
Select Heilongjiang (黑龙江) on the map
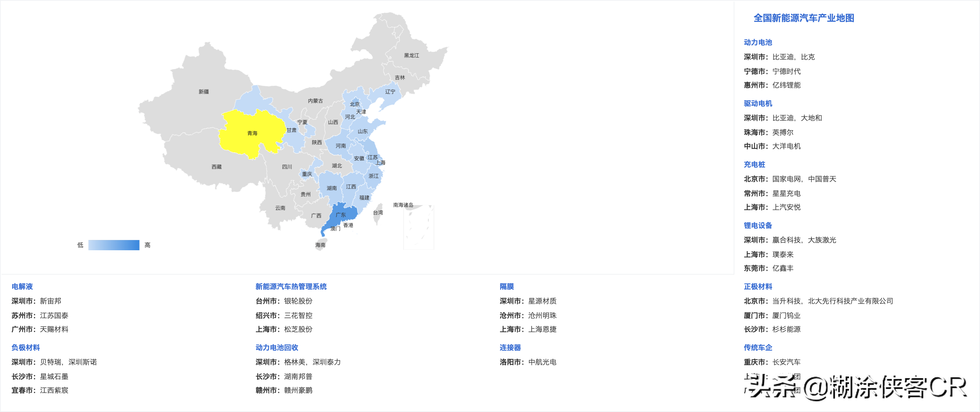pyautogui.click(x=411, y=55)
